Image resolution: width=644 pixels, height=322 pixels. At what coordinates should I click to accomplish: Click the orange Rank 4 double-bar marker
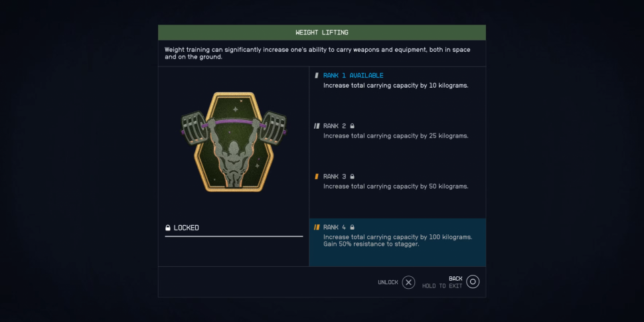coord(317,227)
